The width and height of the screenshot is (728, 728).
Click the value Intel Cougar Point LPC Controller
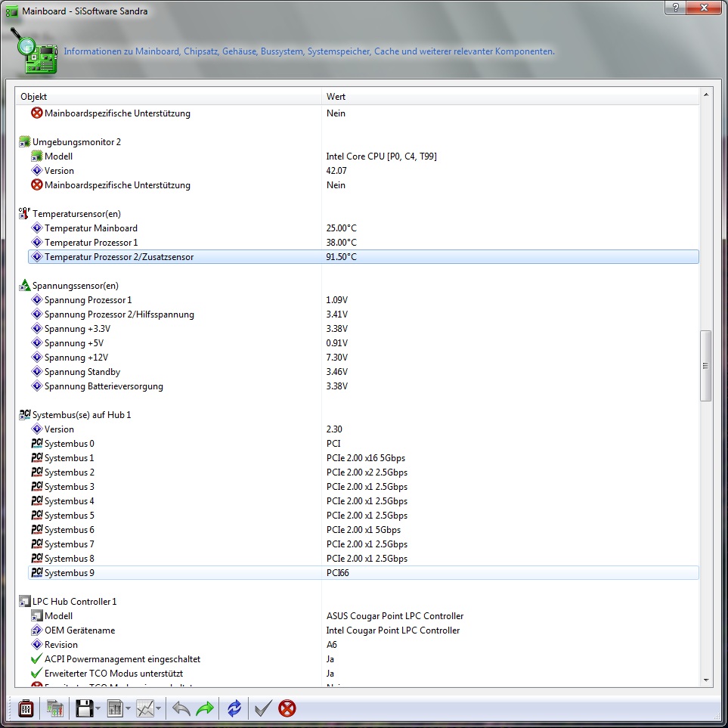pyautogui.click(x=393, y=630)
